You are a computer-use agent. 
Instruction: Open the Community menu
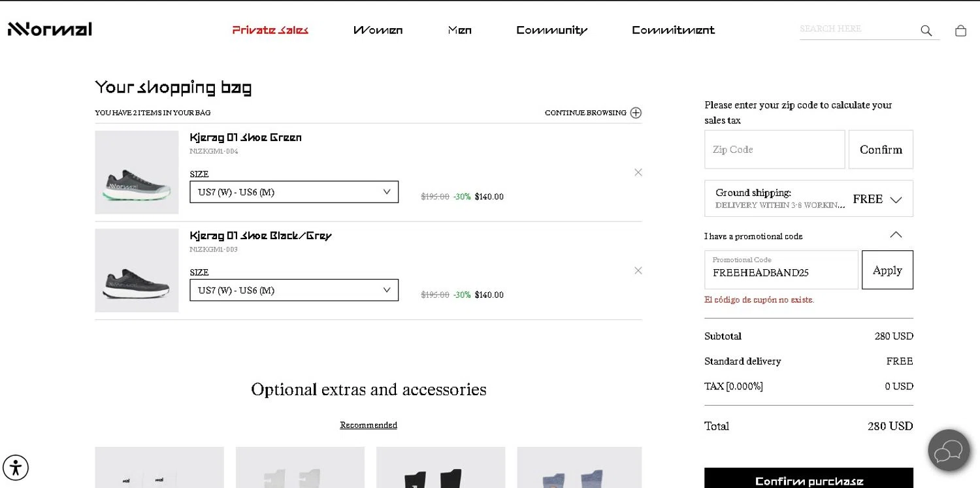point(551,30)
